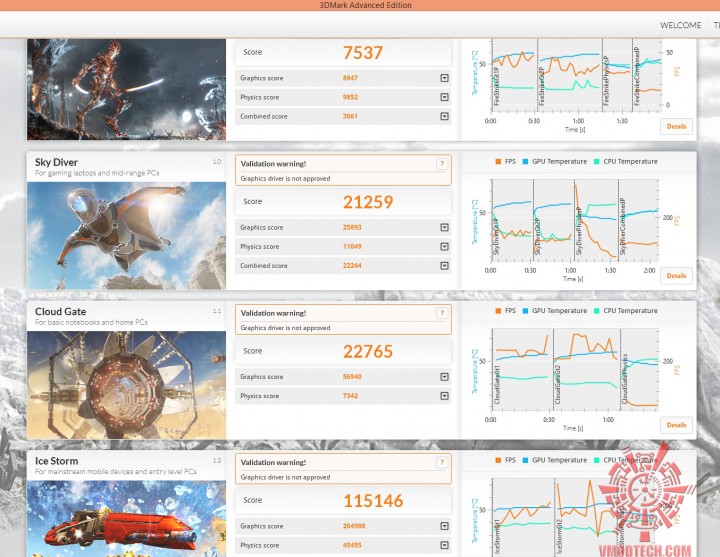Click Cloud Gate score value 22765
The height and width of the screenshot is (557, 720).
(x=368, y=351)
